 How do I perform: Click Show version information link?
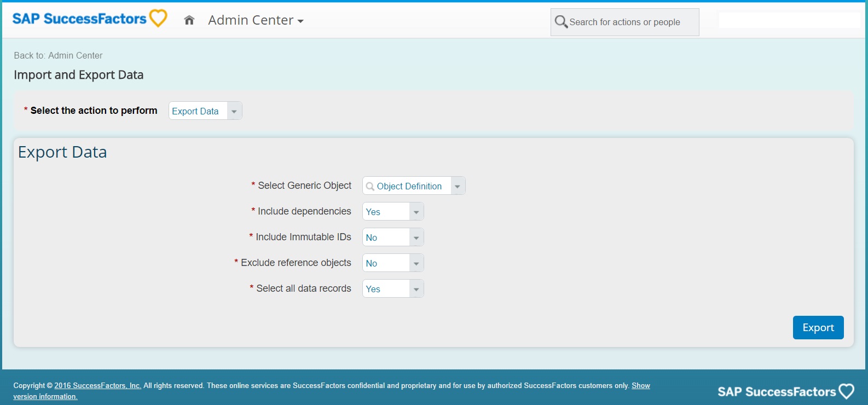[640, 385]
